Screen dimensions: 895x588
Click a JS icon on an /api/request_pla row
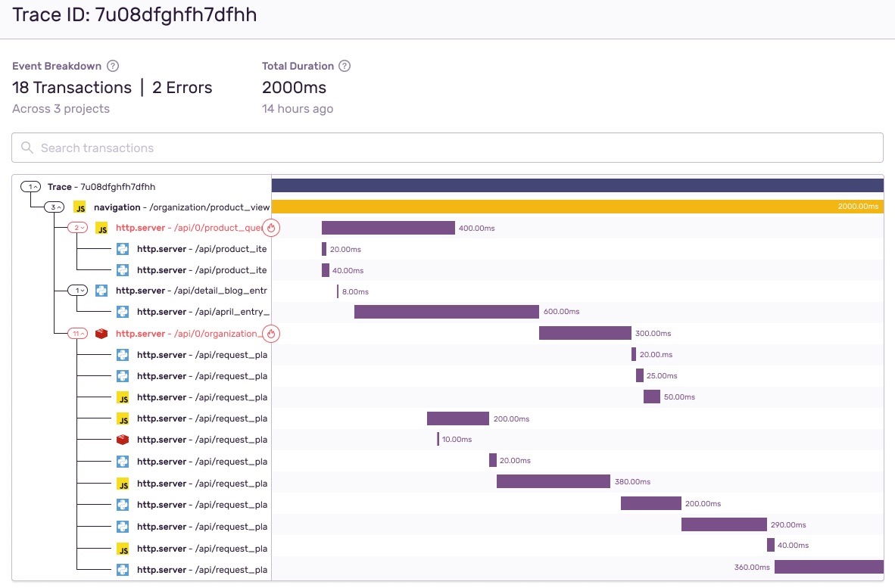pos(123,397)
